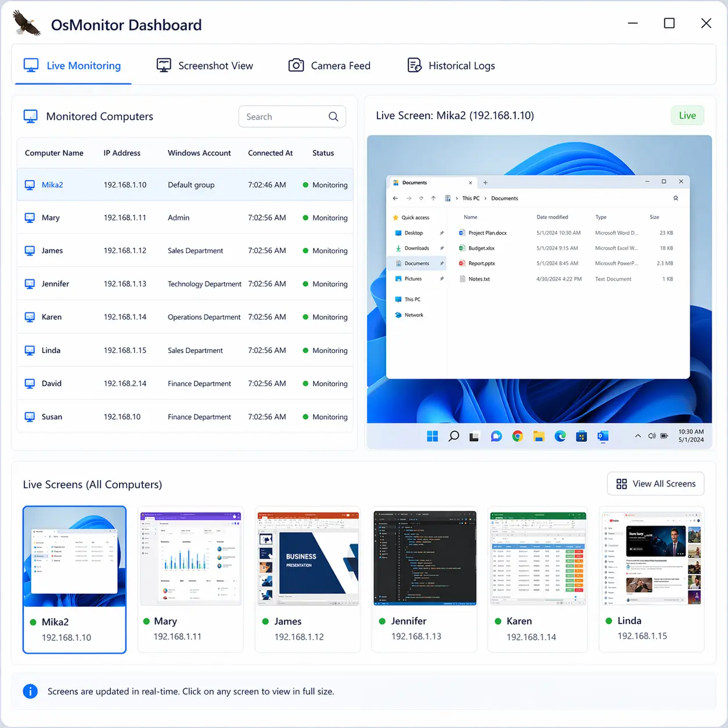Select Downloads in Explorer sidebar
728x728 pixels.
417,248
